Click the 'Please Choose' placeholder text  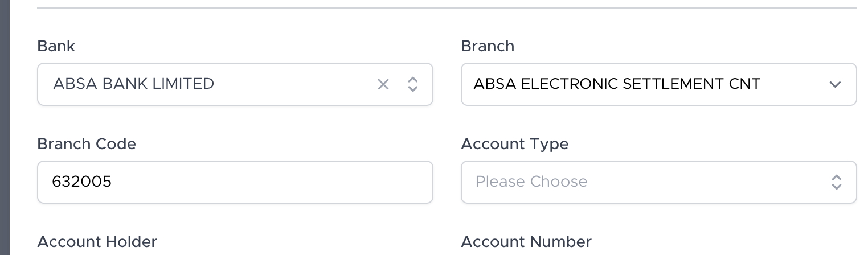pyautogui.click(x=531, y=182)
